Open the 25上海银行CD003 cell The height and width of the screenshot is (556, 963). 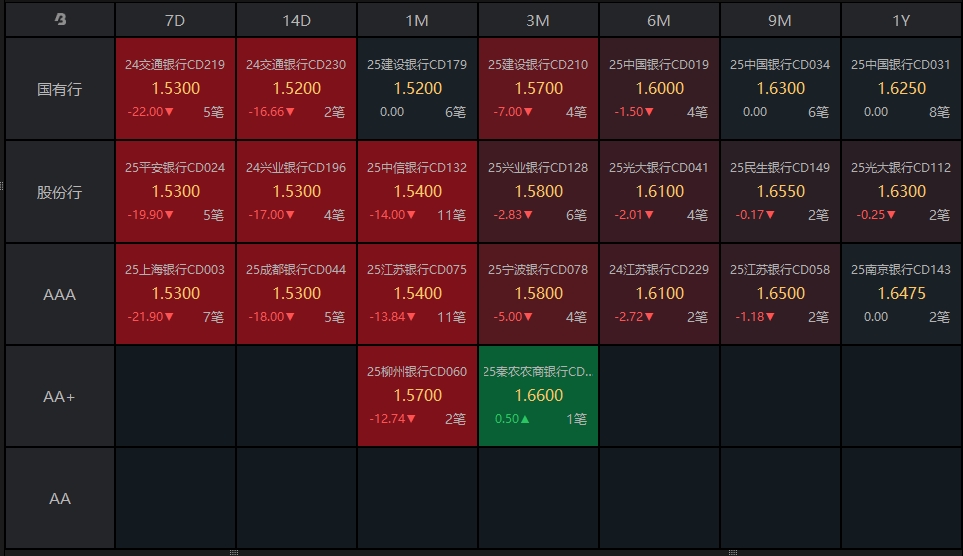[175, 294]
